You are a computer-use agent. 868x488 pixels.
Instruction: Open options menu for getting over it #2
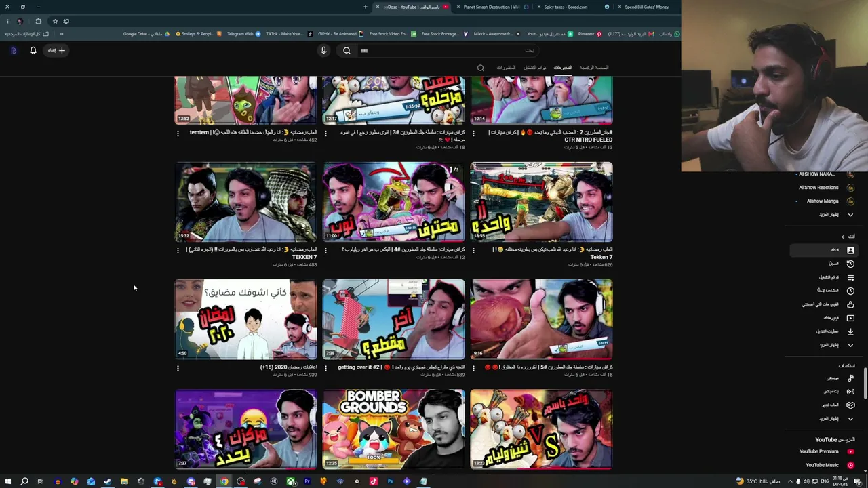click(x=325, y=368)
